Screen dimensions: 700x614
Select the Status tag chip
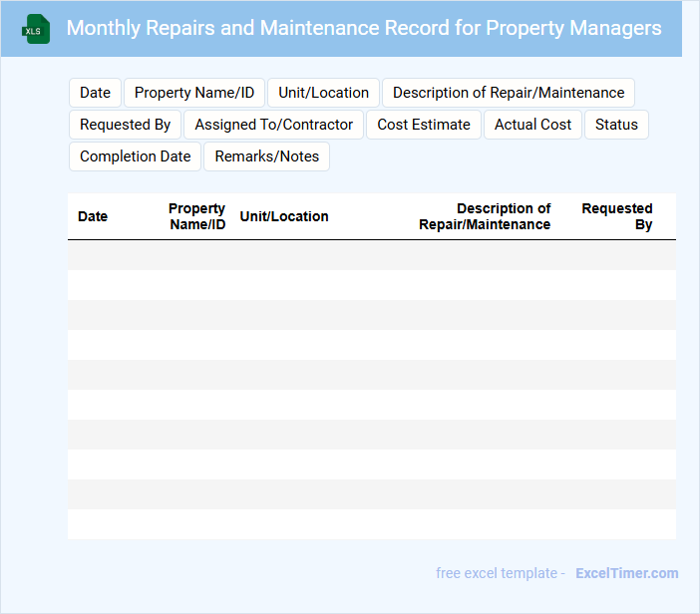coord(616,125)
